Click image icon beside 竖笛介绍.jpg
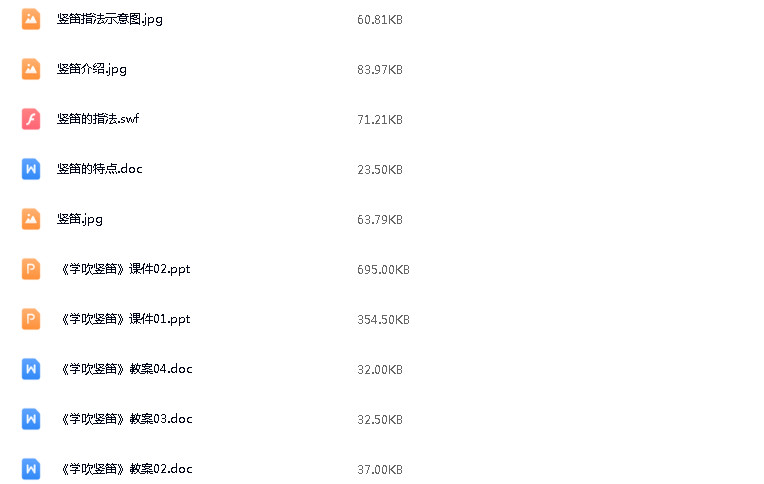Image resolution: width=764 pixels, height=484 pixels. click(31, 69)
